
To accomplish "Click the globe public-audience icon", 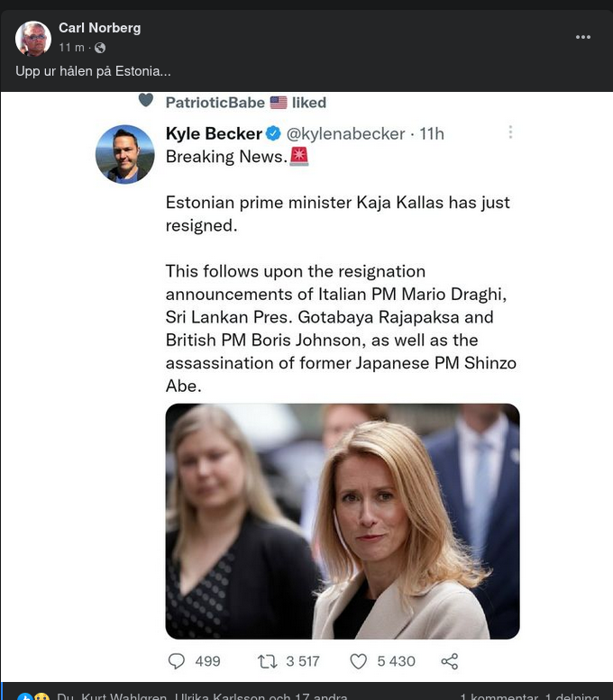I will click(100, 48).
